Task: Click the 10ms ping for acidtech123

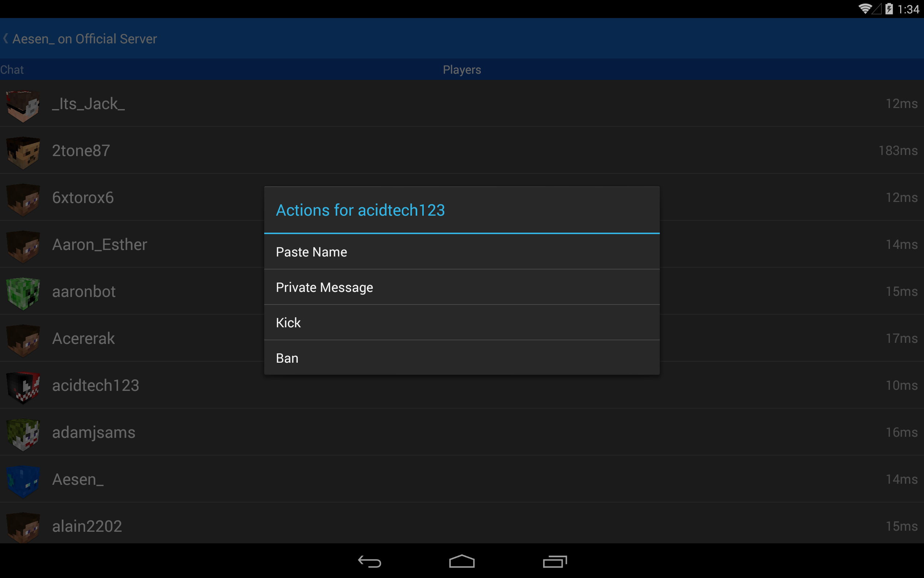Action: click(902, 385)
